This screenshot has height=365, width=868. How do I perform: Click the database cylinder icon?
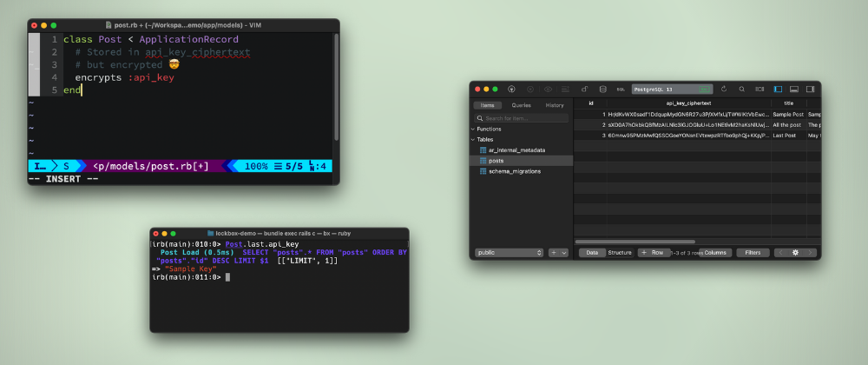602,89
